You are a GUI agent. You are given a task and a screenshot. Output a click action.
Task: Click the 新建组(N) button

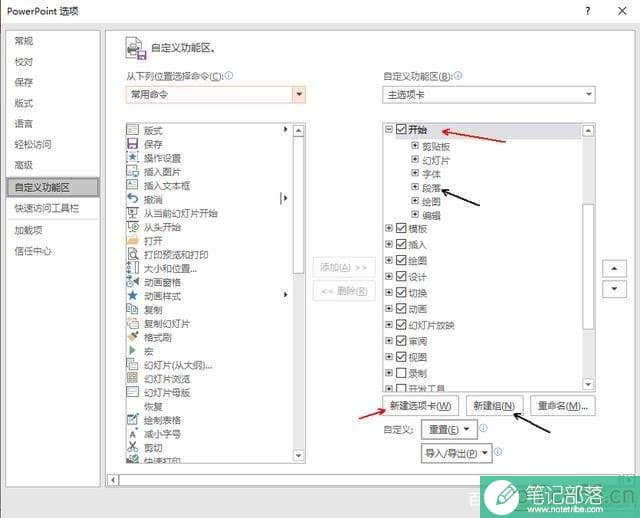tap(494, 405)
